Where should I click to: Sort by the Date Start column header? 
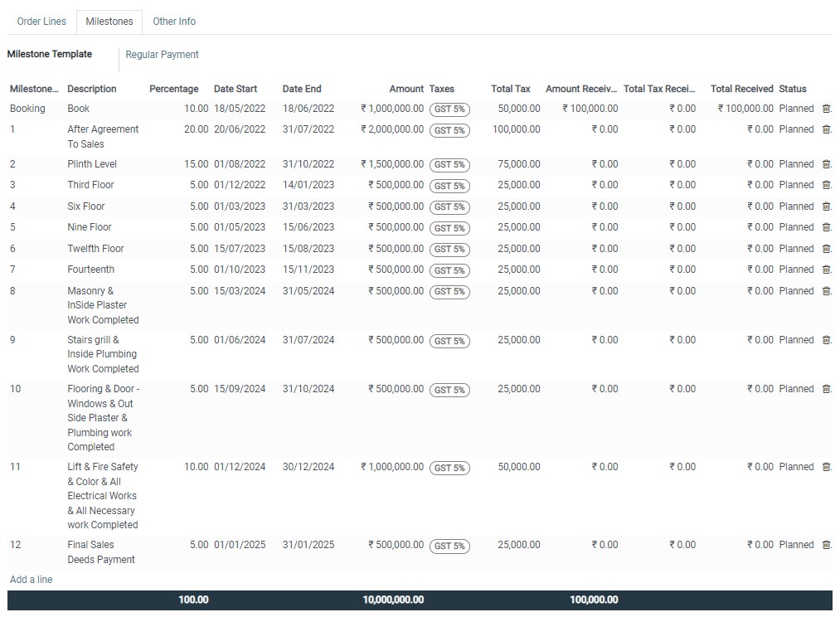pos(235,89)
